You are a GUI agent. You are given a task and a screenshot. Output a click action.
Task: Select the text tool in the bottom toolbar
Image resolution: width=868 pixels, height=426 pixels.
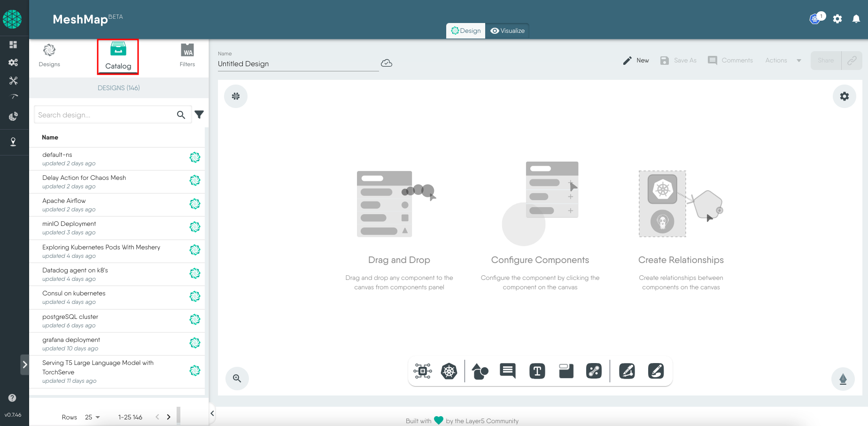tap(537, 371)
